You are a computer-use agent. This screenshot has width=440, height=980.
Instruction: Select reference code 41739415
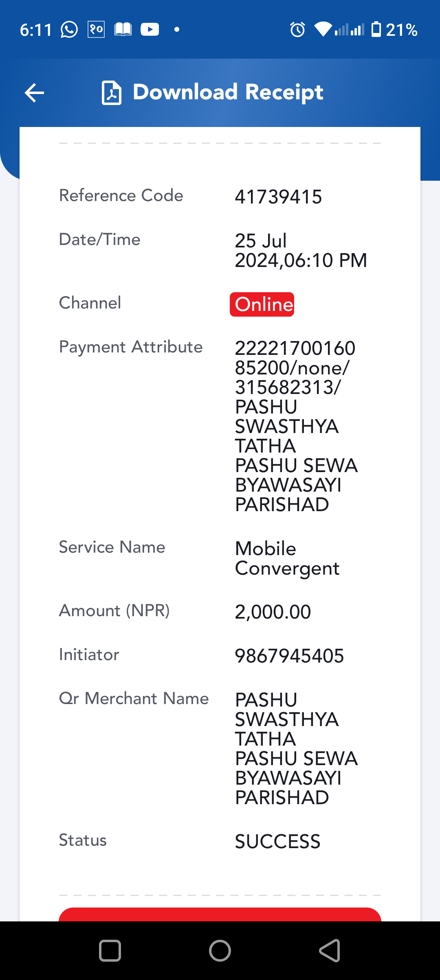tap(278, 197)
